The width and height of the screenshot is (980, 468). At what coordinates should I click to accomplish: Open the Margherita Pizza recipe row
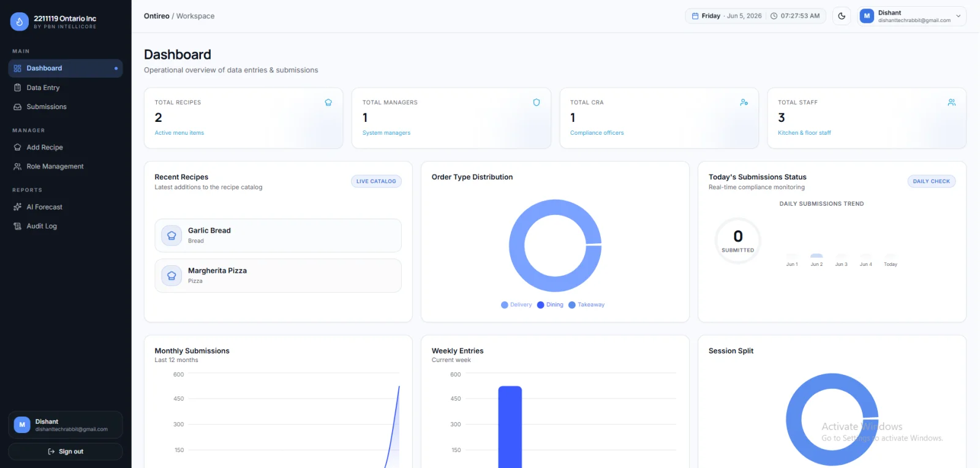(x=278, y=276)
